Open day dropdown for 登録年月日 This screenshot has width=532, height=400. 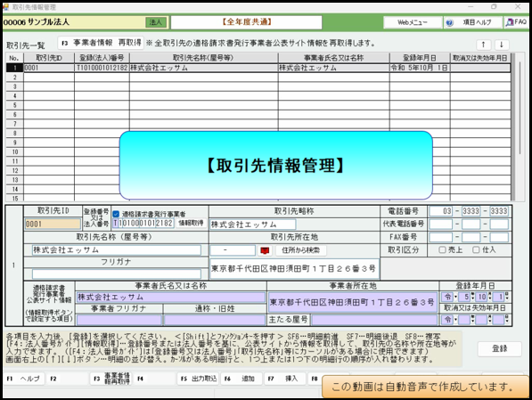(x=506, y=297)
